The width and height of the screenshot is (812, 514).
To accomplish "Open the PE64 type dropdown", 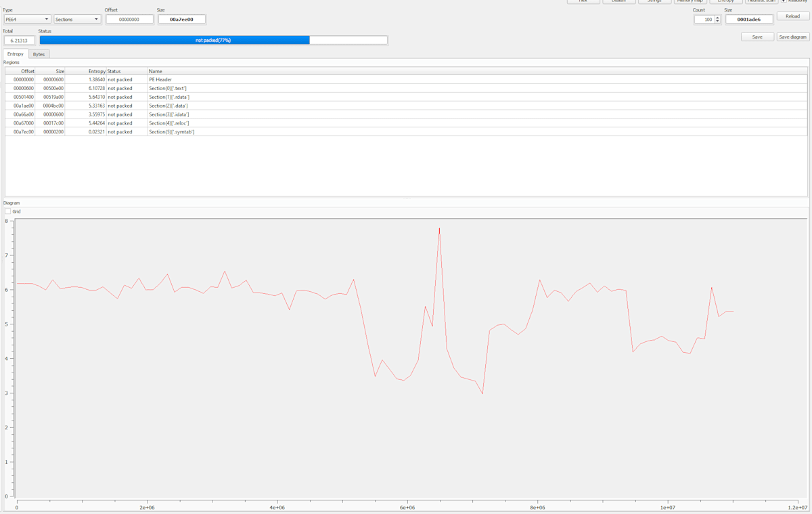I will click(27, 20).
